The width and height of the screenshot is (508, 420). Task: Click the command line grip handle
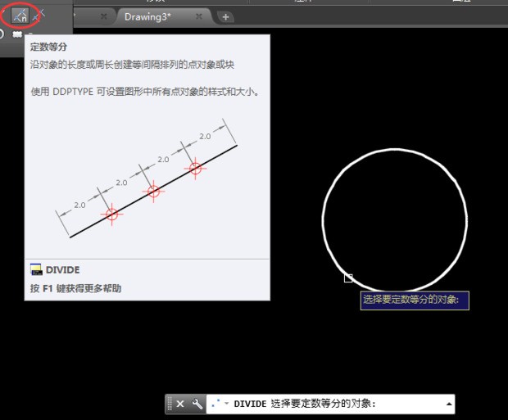[x=170, y=404]
